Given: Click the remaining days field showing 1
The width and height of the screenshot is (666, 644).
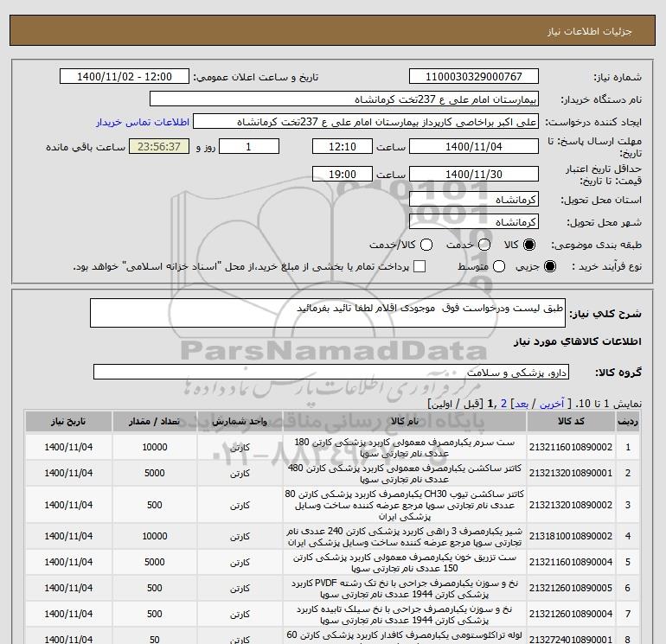Looking at the screenshot, I should pyautogui.click(x=249, y=146).
